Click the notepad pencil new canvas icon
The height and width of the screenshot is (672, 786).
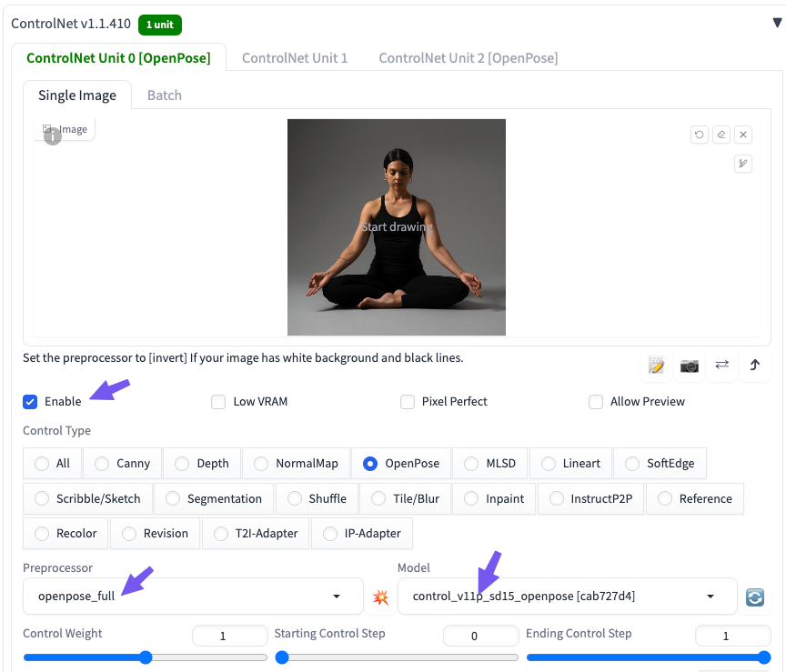656,366
